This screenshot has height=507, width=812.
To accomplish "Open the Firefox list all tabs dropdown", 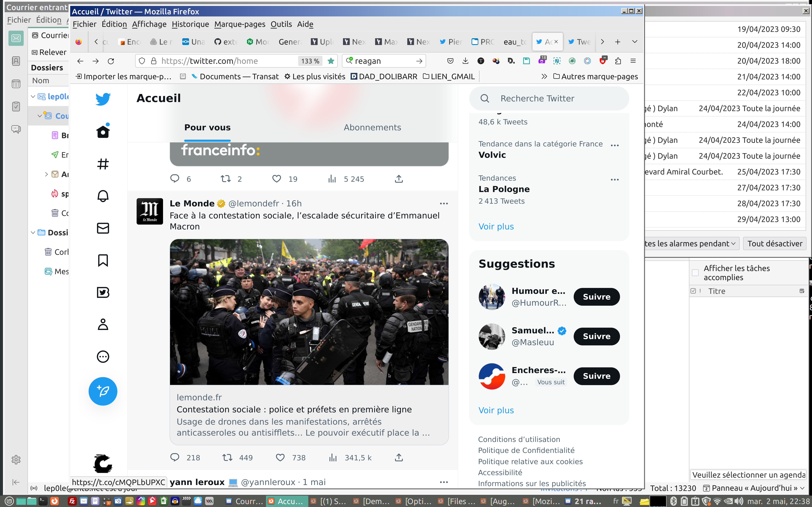I will pyautogui.click(x=635, y=42).
